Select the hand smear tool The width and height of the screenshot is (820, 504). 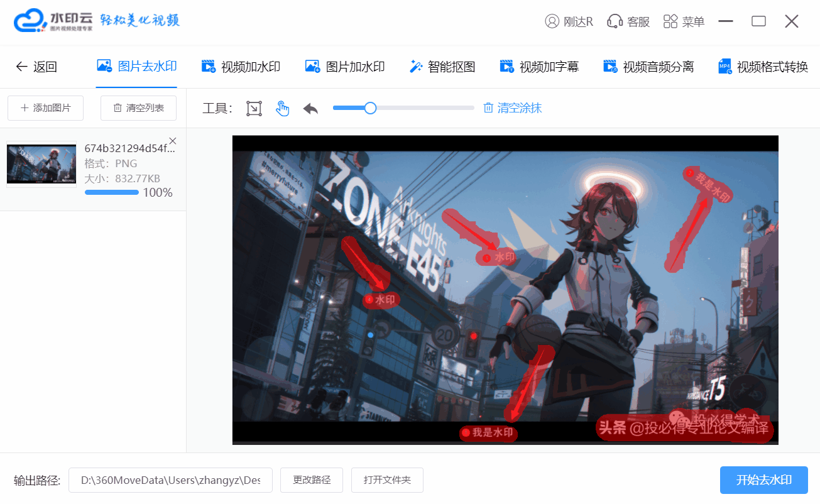[283, 108]
